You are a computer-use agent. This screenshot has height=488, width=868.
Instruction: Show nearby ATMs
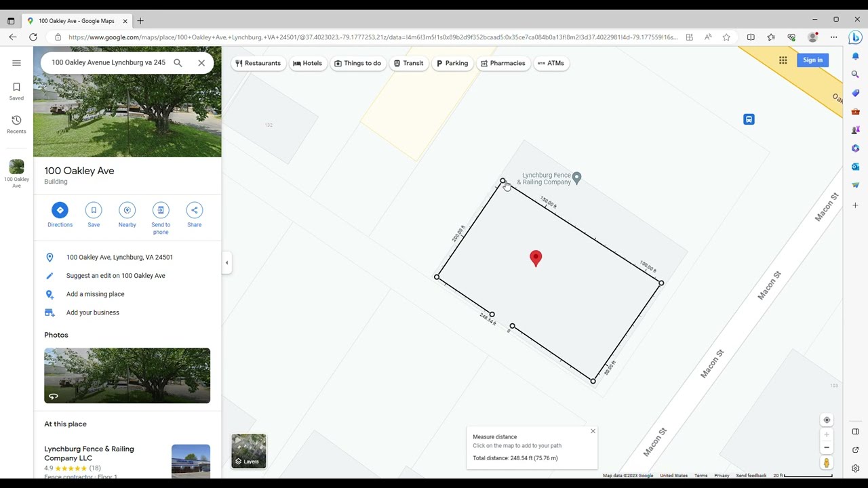(x=551, y=63)
